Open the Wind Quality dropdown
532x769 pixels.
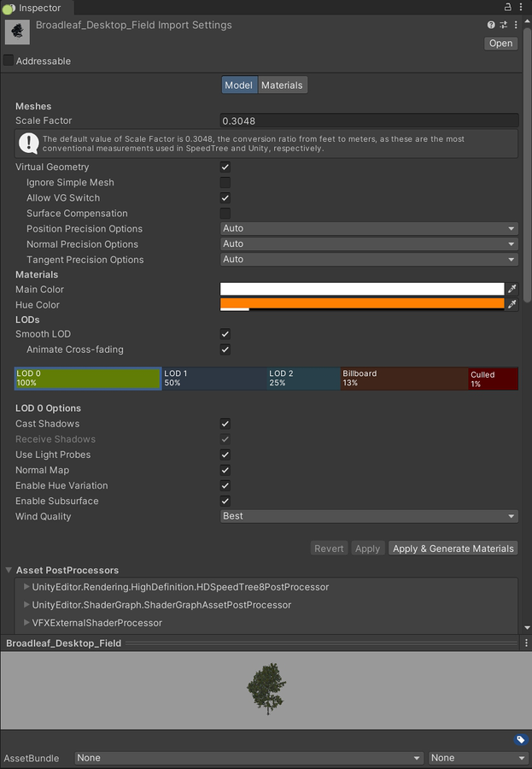[369, 516]
